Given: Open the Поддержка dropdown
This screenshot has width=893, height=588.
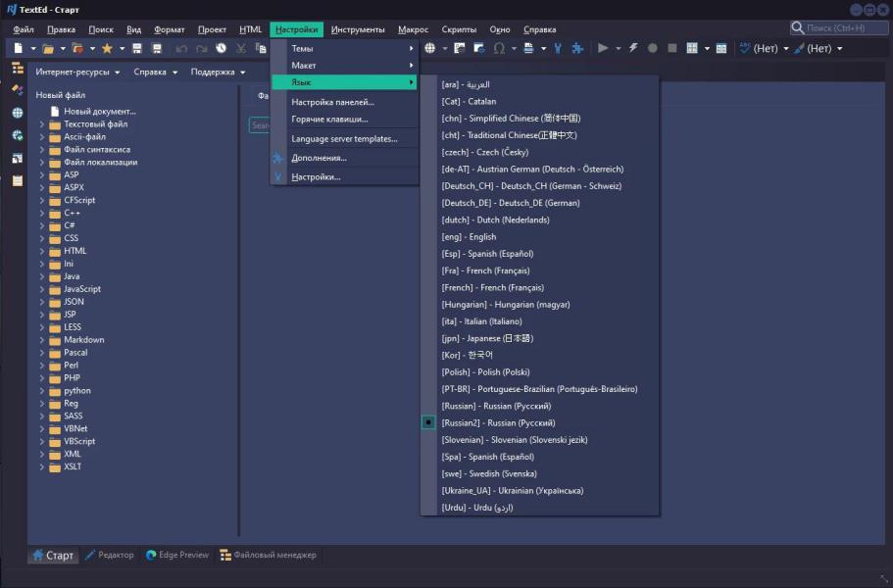Looking at the screenshot, I should [x=218, y=73].
